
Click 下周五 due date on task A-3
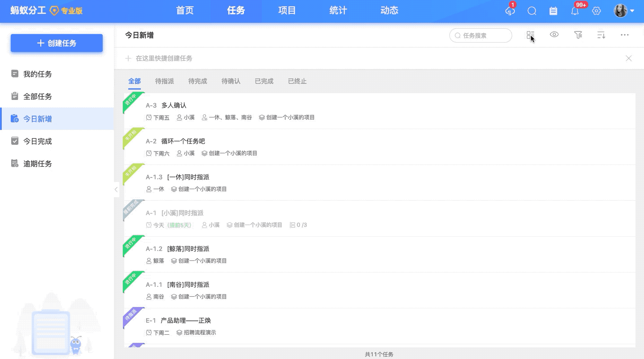click(158, 117)
